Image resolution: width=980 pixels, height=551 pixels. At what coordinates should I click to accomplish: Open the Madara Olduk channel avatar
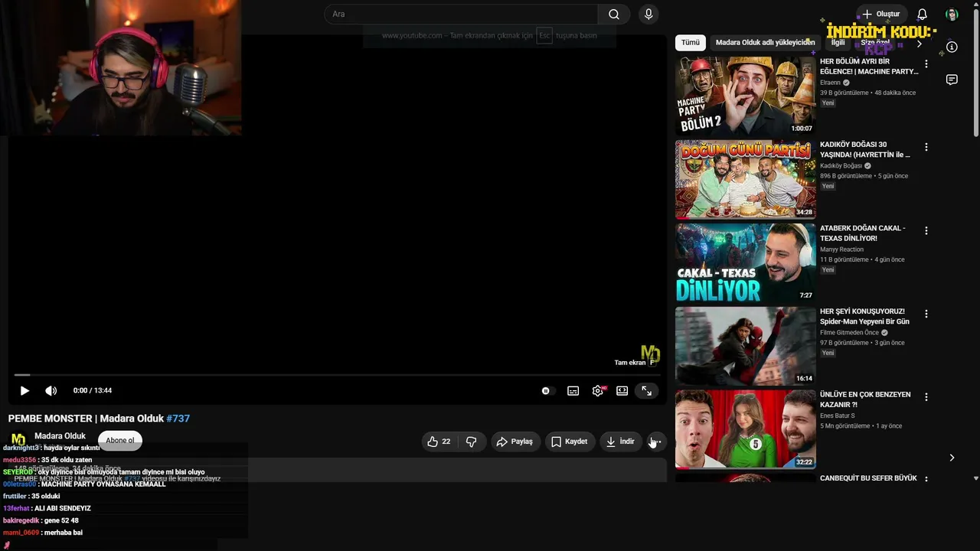tap(18, 440)
